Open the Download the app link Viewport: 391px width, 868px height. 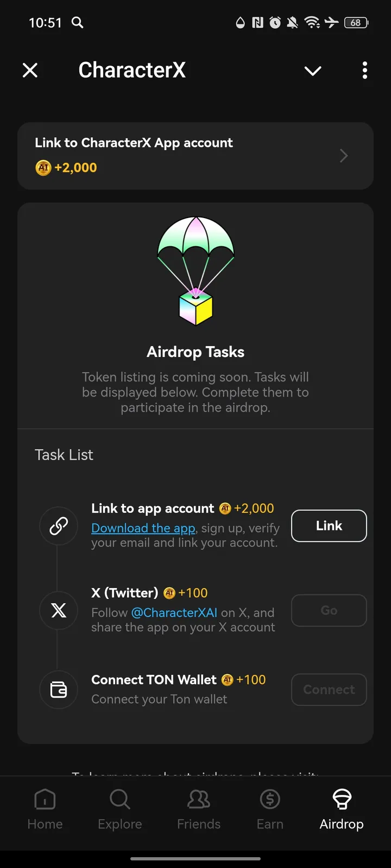[143, 528]
